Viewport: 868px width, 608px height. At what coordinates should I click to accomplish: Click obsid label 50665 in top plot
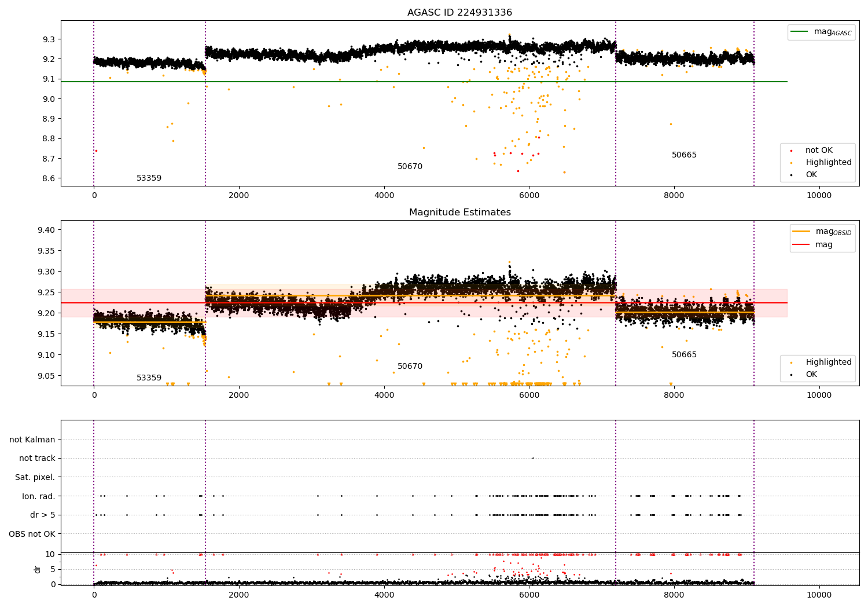(x=684, y=155)
